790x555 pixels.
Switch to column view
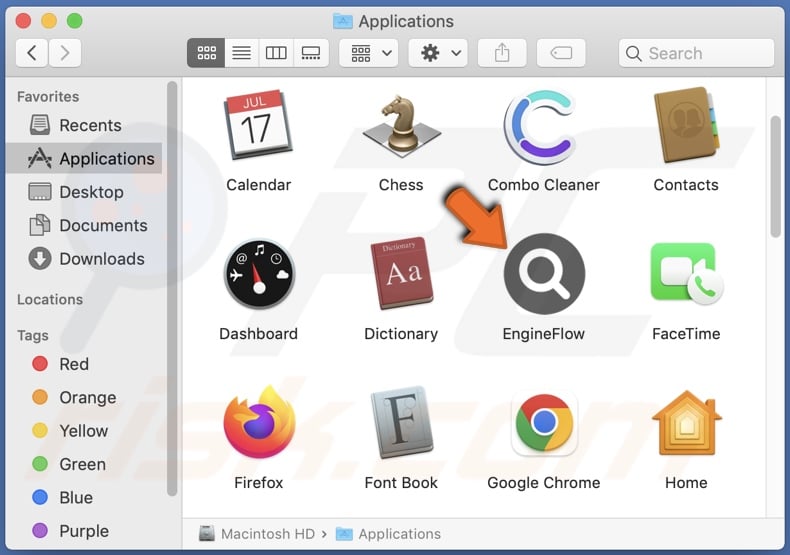click(x=276, y=53)
